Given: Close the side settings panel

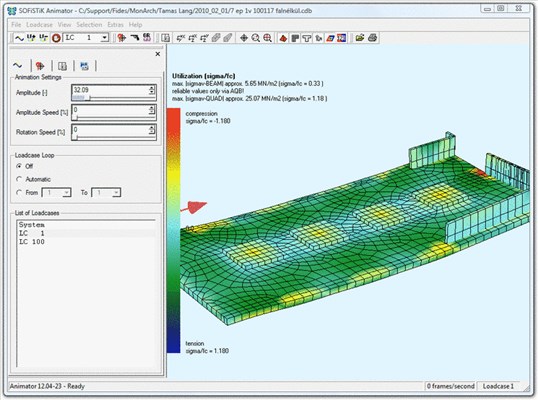Looking at the screenshot, I should (x=157, y=54).
